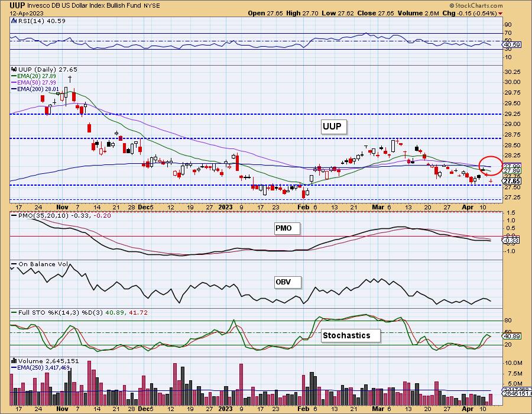Viewport: 532px width, 414px height.
Task: Click the PMO(35,20,10) -0.33, -0.20 legend
Action: click(61, 215)
